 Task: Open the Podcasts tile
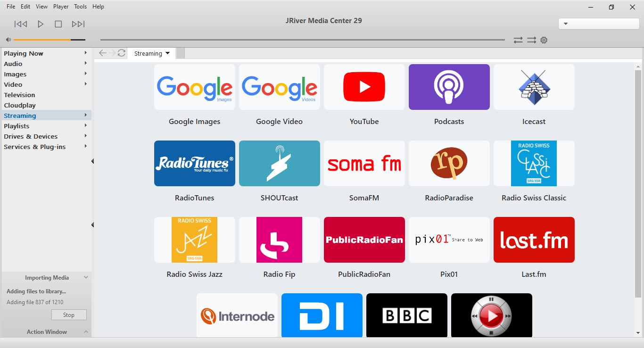click(x=449, y=87)
